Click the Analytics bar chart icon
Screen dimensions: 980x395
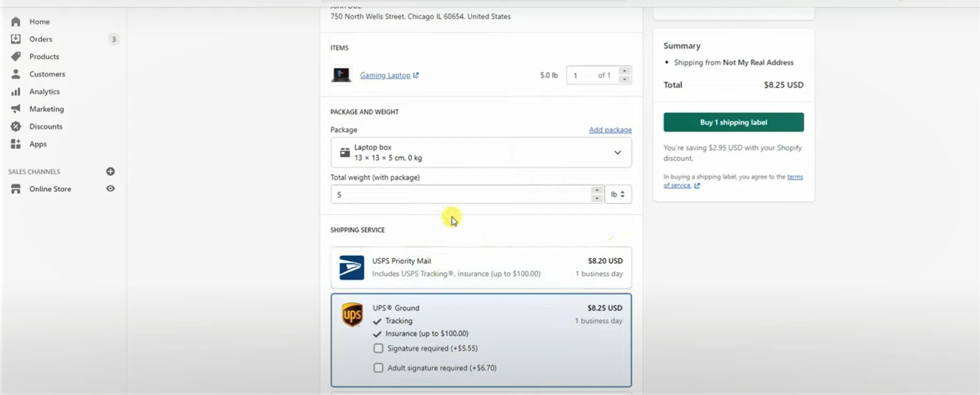(x=16, y=91)
